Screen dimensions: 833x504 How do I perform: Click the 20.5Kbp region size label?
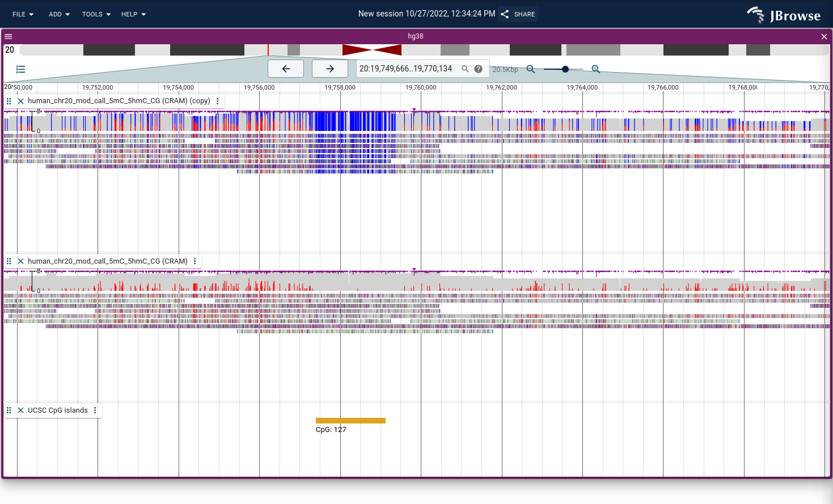505,70
